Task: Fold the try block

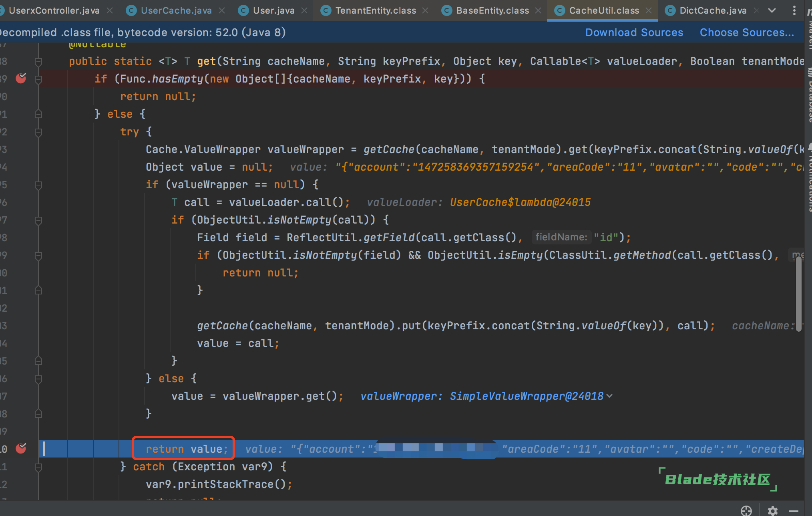Action: tap(38, 132)
